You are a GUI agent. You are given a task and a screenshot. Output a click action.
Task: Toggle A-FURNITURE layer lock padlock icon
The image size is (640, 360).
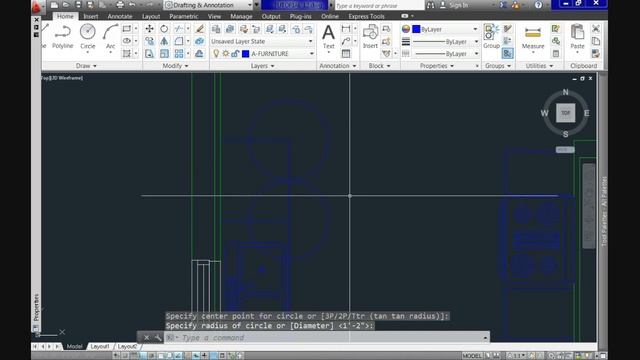tap(235, 53)
